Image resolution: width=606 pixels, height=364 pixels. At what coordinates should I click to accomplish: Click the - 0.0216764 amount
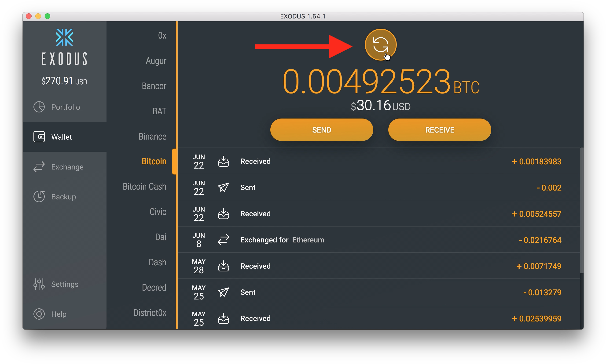[540, 240]
